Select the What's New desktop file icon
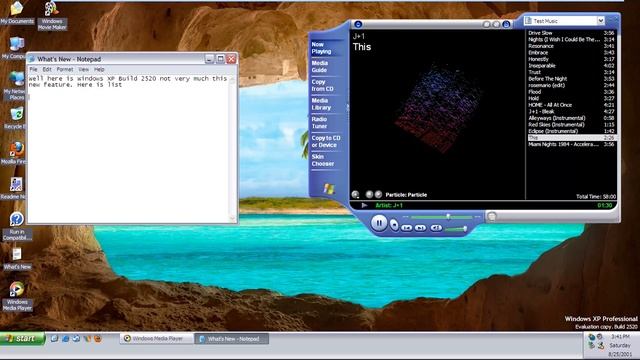The image size is (640, 360). point(17,259)
